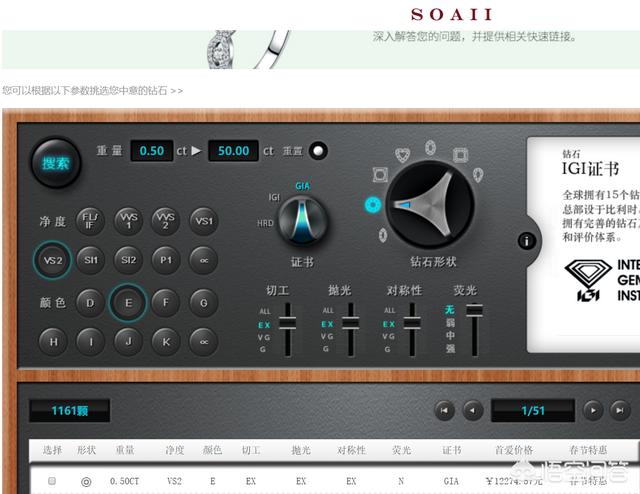640x494 pixels.
Task: Click the blue 搜索 search button
Action: click(x=56, y=163)
